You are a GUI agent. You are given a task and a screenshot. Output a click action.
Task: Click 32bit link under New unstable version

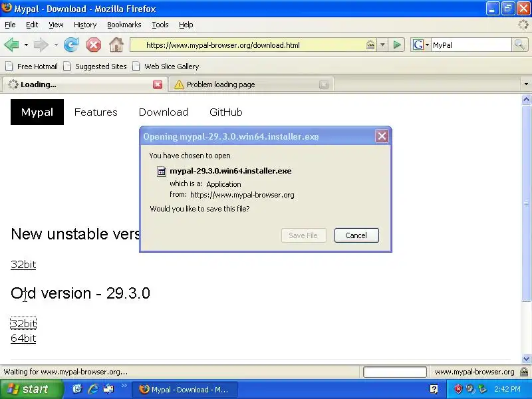coord(23,264)
